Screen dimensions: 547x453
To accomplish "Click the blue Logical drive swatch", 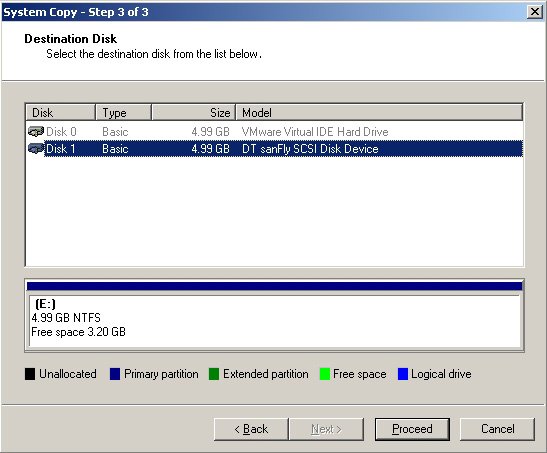I will click(403, 374).
